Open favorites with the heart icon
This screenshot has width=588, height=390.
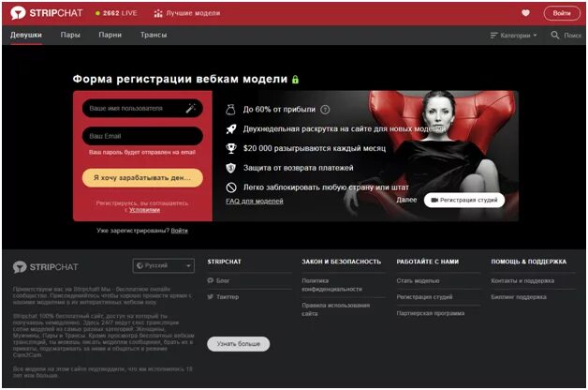pos(526,13)
